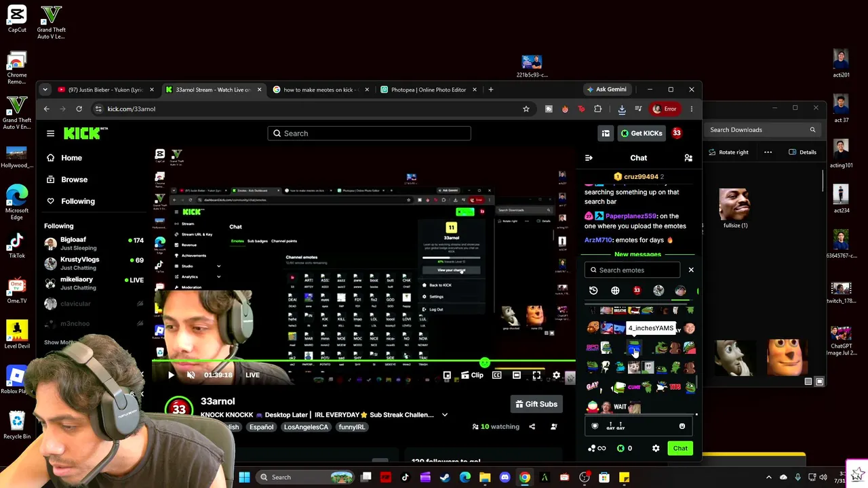The height and width of the screenshot is (488, 868).
Task: Open Home in Kick sidebar
Action: point(71,158)
